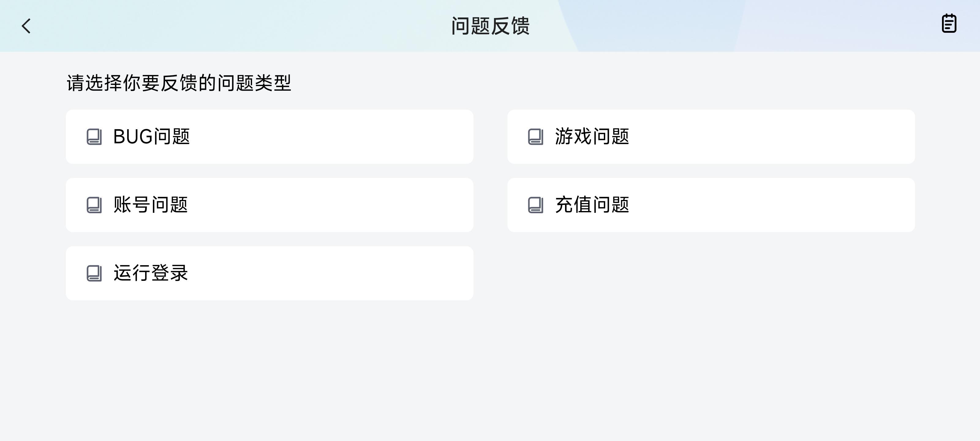Image resolution: width=980 pixels, height=441 pixels.
Task: Click the book icon beside BUG问题
Action: (x=94, y=137)
